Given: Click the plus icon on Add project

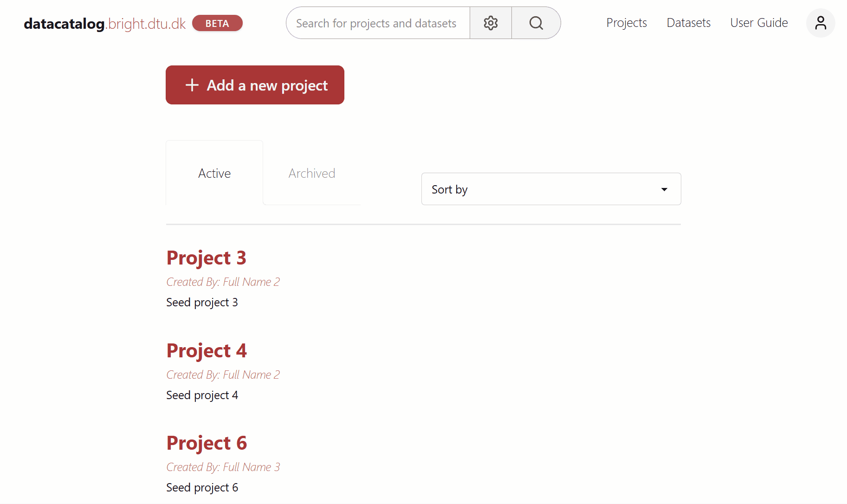Looking at the screenshot, I should pos(192,85).
